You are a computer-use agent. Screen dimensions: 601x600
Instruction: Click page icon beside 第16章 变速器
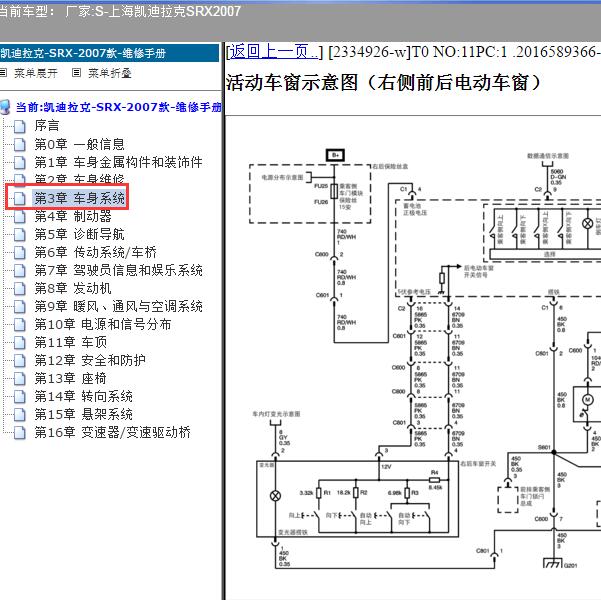pos(20,432)
